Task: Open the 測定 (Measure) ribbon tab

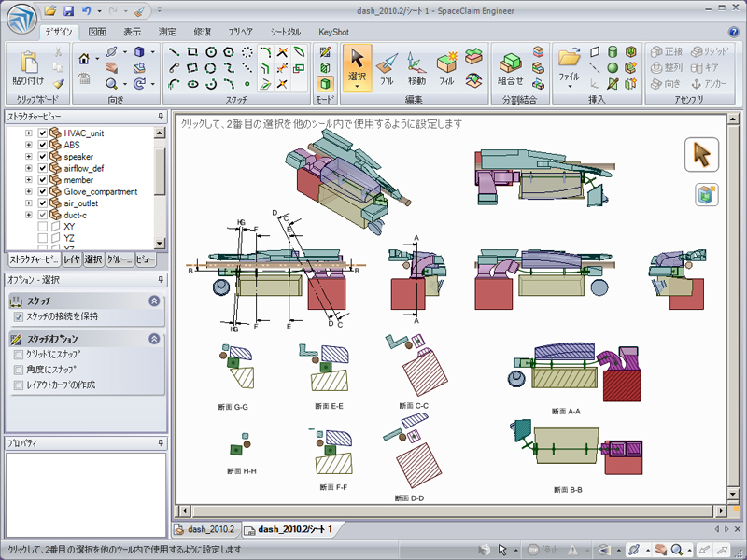Action: pos(167,32)
